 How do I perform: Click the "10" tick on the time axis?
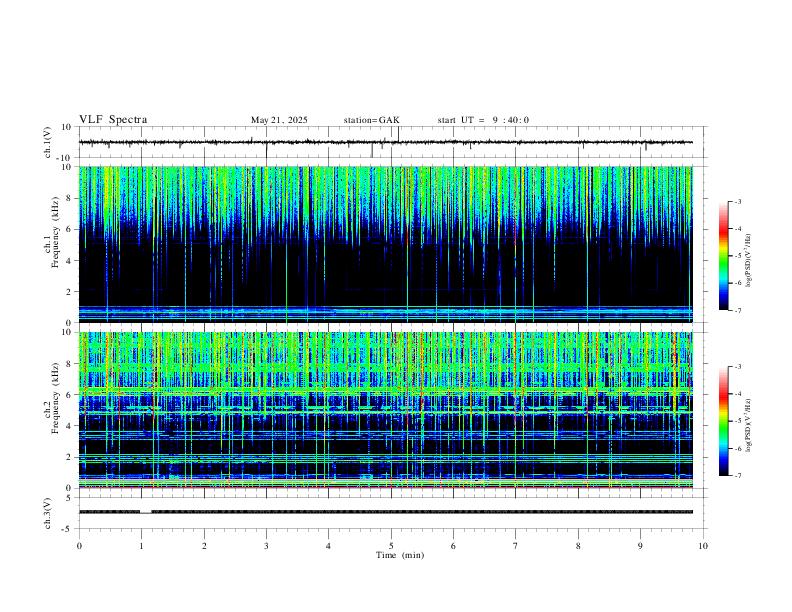(x=703, y=546)
